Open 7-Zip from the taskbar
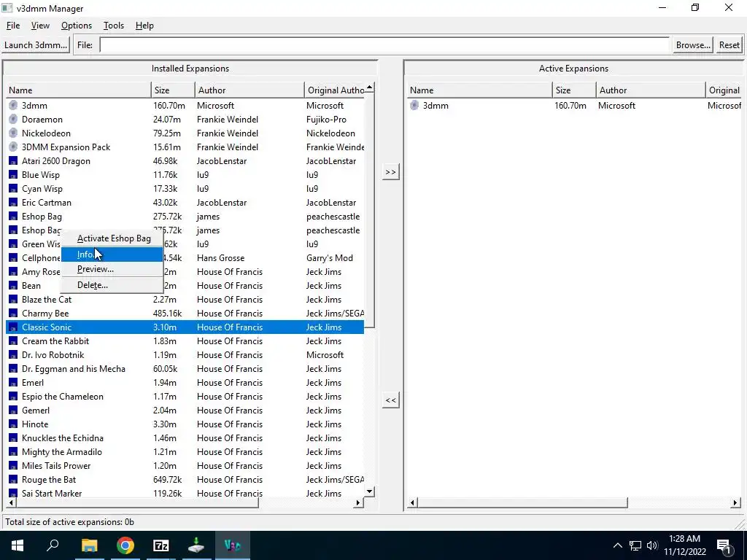This screenshot has height=560, width=747. point(161,545)
